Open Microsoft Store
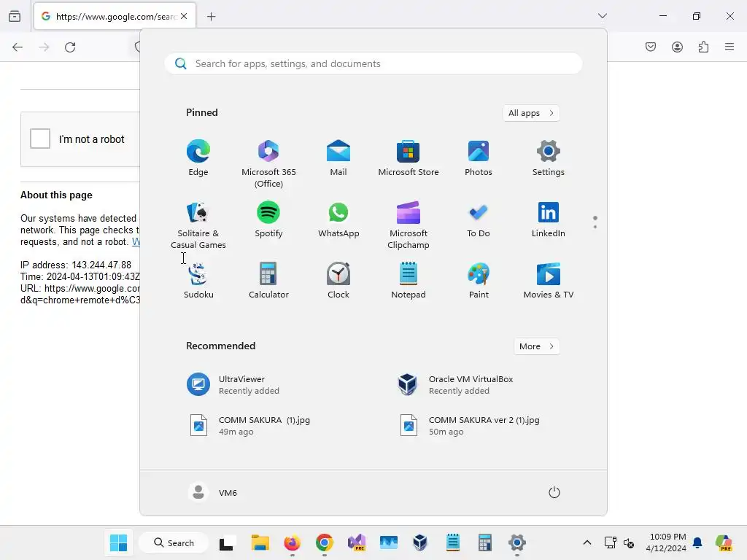747x560 pixels. (x=409, y=158)
